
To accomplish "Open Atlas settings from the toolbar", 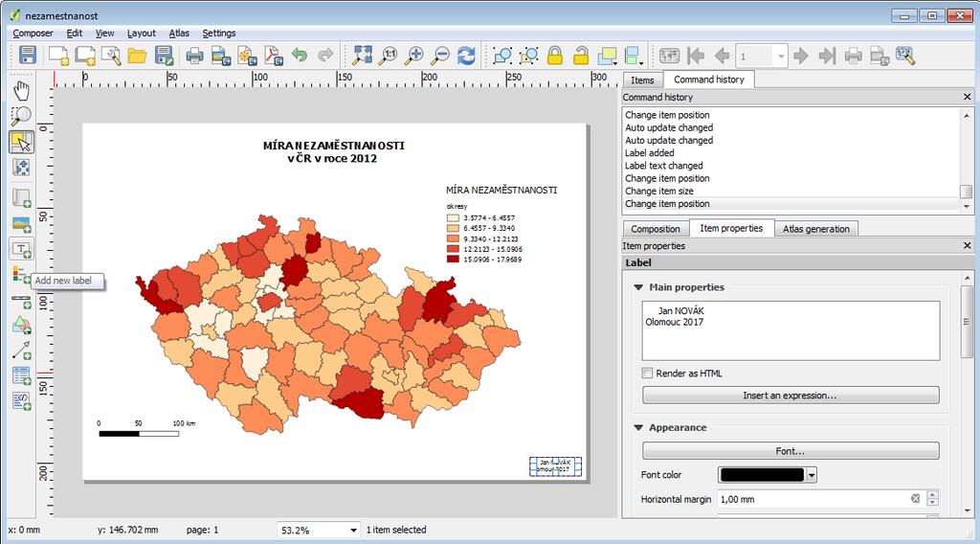I will coord(905,56).
